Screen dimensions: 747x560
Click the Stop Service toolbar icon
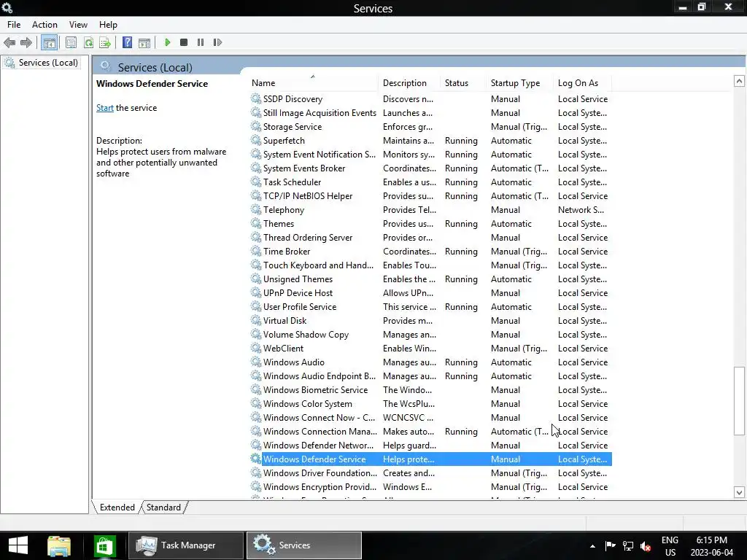point(184,42)
